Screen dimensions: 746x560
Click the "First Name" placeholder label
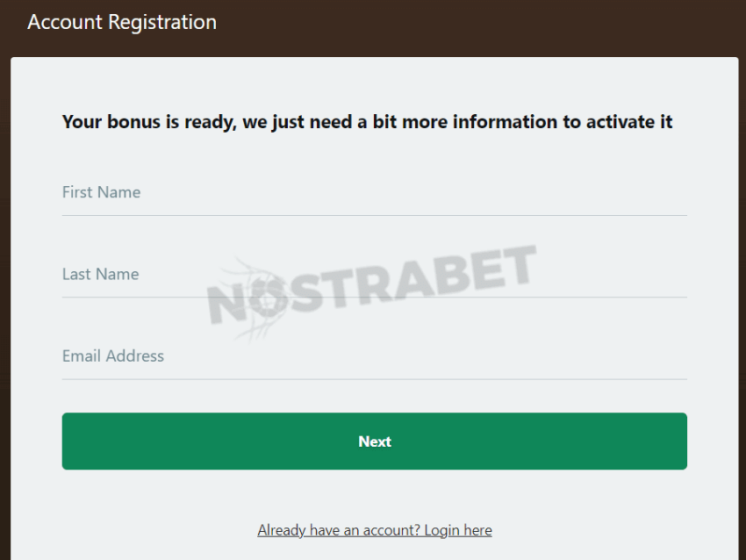101,192
